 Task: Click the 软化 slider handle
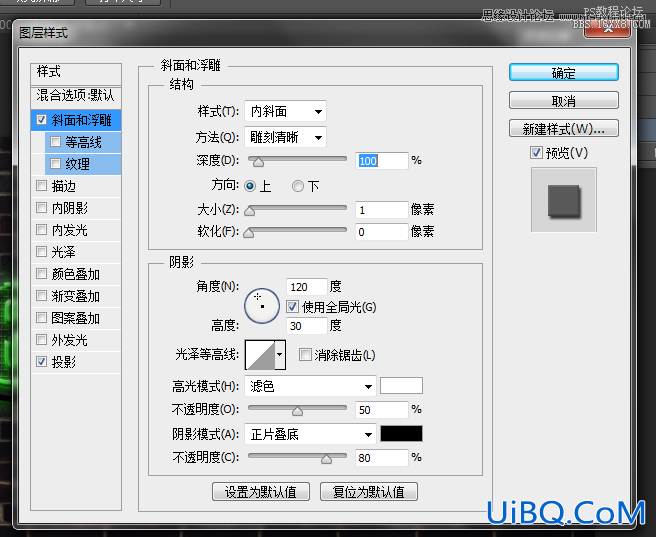click(x=249, y=233)
